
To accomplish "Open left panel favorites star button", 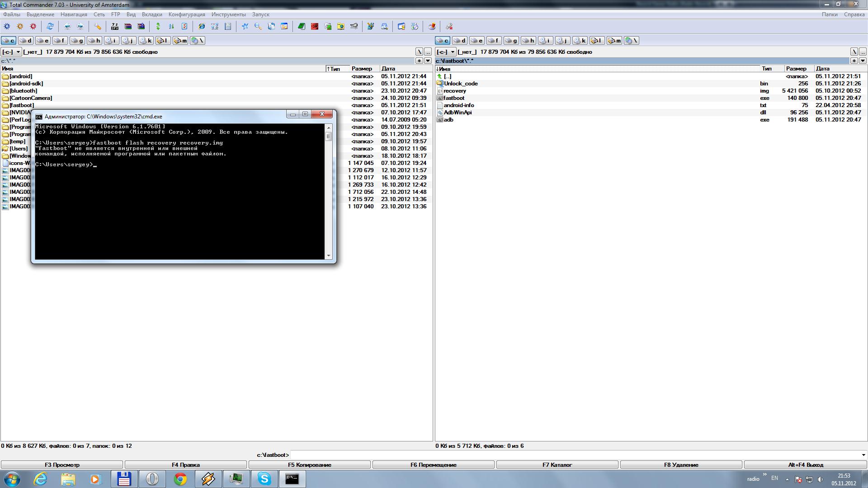I will 419,61.
